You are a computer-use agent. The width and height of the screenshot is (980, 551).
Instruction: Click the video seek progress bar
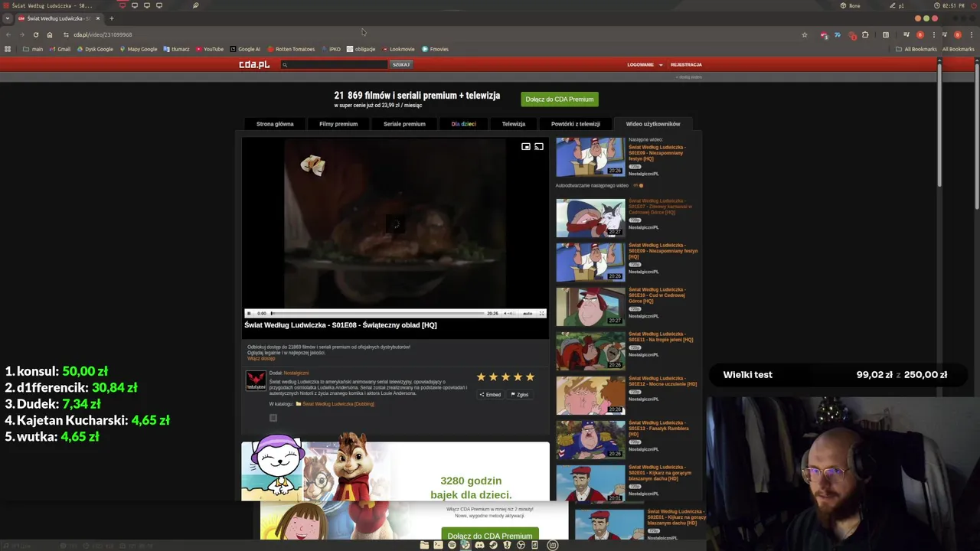(x=377, y=313)
